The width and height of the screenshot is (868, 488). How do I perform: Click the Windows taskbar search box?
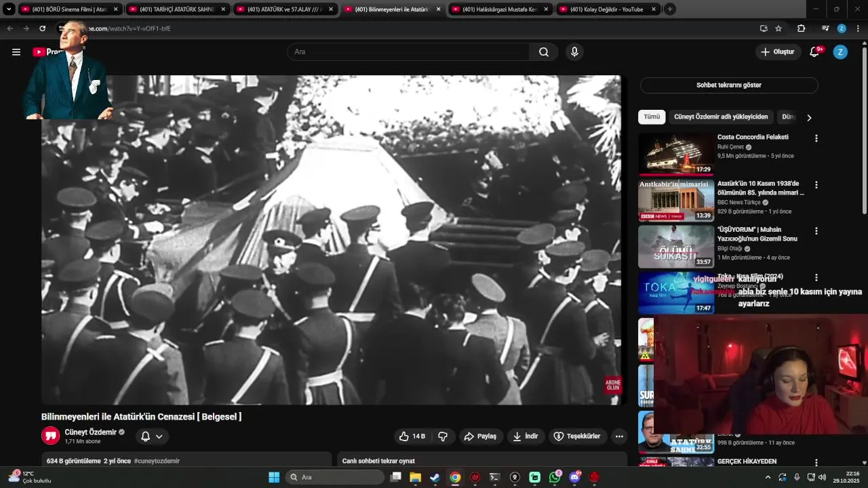(335, 477)
